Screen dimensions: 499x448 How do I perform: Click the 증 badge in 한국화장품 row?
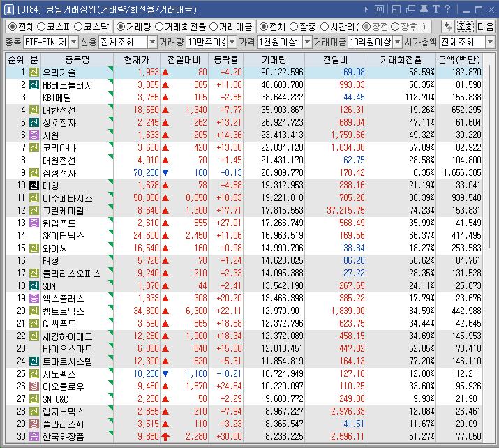(x=34, y=437)
